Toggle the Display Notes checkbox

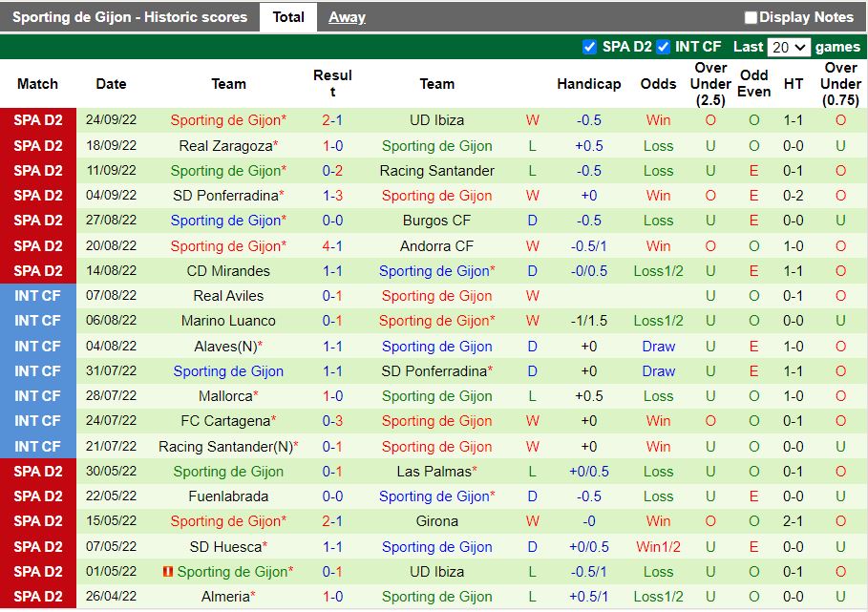click(x=751, y=18)
